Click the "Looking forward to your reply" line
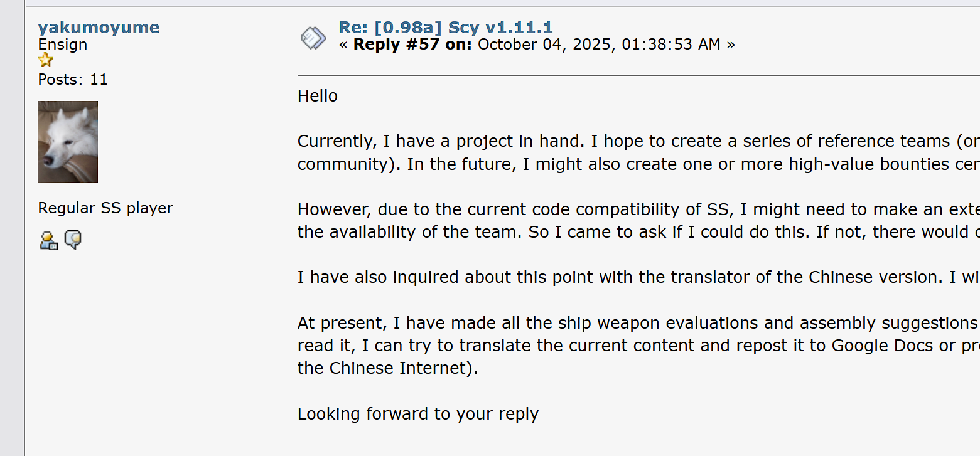The width and height of the screenshot is (980, 456). coord(418,414)
